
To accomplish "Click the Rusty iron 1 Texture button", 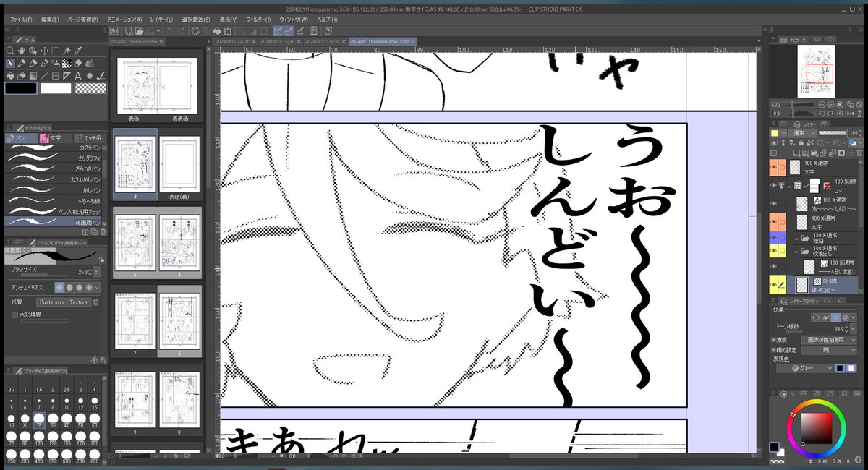I will point(64,302).
